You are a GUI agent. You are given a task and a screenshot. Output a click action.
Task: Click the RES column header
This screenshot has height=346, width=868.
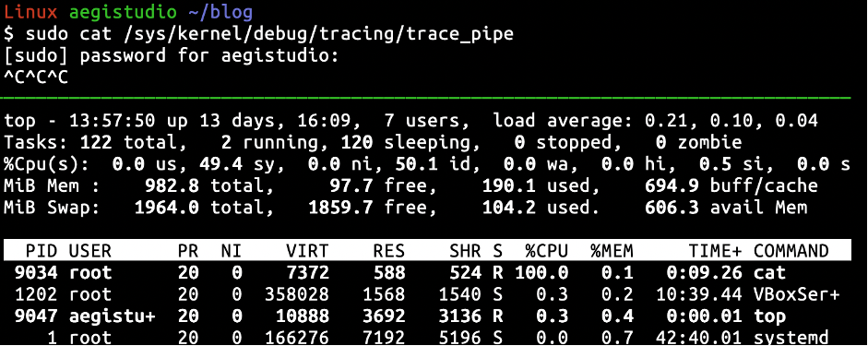pos(388,251)
